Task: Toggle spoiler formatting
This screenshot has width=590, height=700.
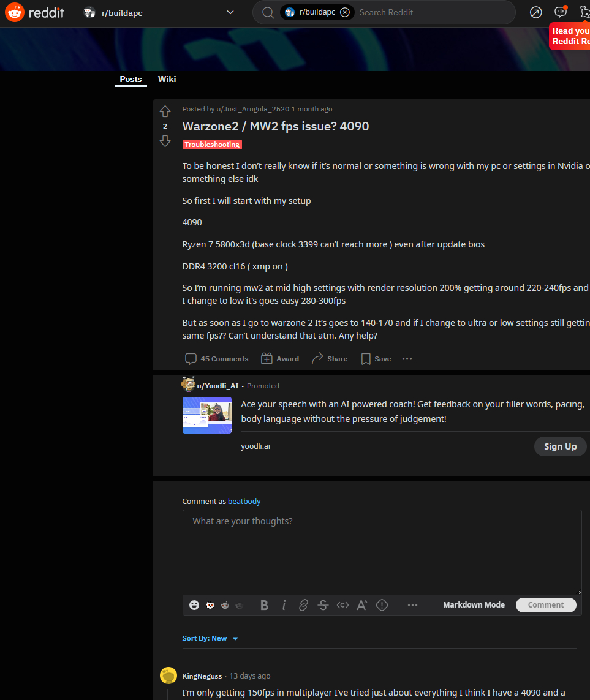Action: point(382,605)
